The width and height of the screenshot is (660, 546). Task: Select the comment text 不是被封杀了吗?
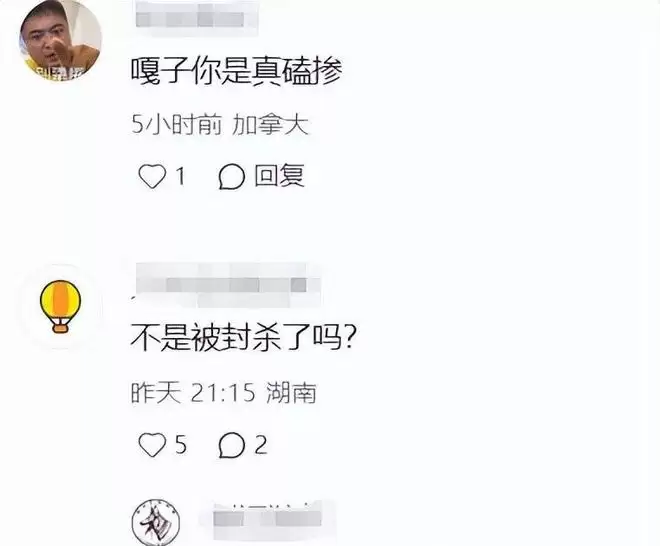[243, 337]
